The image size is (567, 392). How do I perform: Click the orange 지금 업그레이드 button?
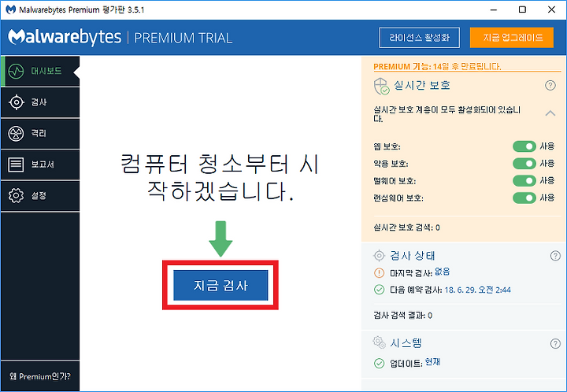click(512, 38)
